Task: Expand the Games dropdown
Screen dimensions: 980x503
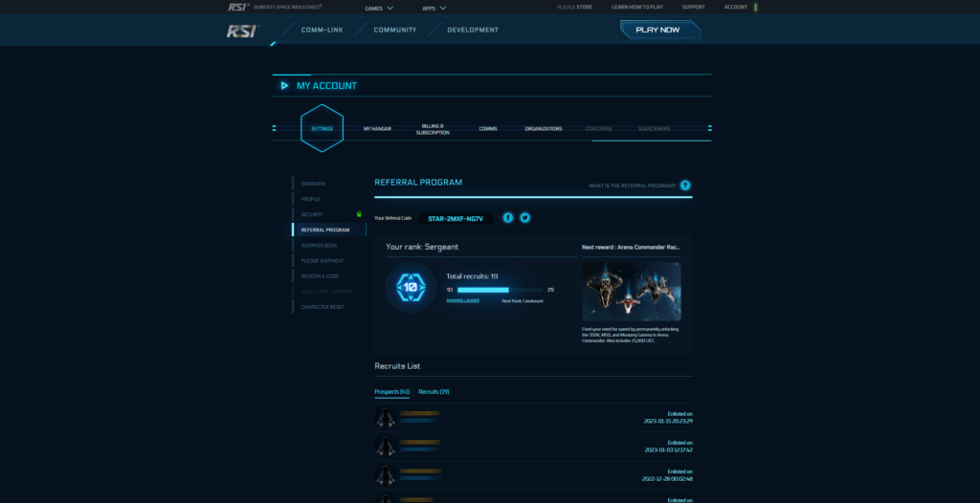Action: [379, 8]
